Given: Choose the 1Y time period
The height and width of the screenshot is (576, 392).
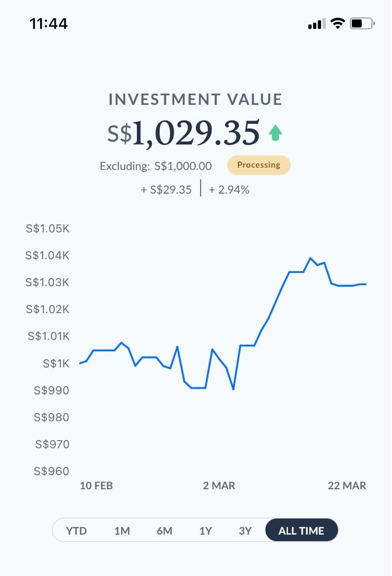Looking at the screenshot, I should [x=205, y=531].
